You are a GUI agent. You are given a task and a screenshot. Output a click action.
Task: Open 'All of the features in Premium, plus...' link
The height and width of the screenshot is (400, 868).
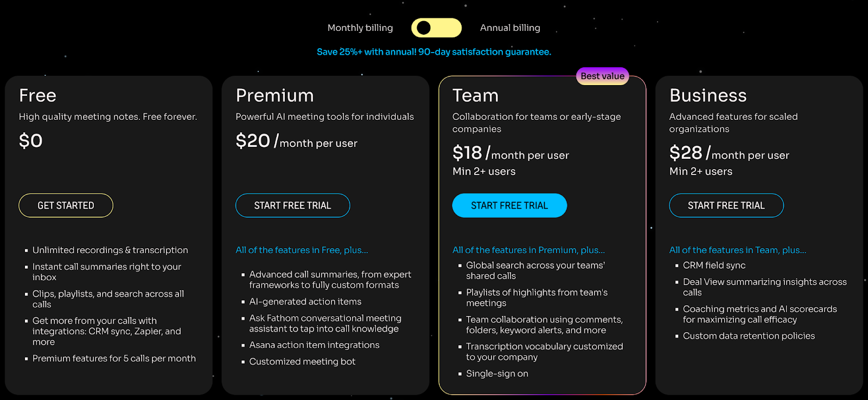pyautogui.click(x=528, y=250)
